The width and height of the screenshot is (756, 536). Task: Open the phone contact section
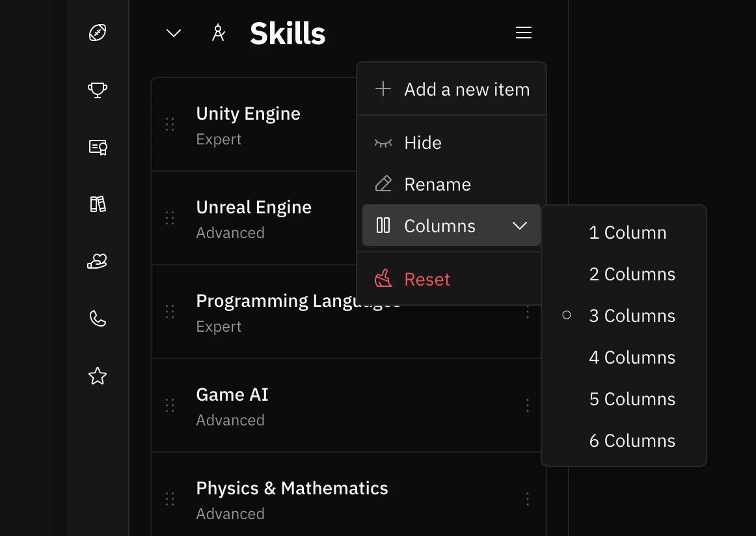pyautogui.click(x=97, y=318)
